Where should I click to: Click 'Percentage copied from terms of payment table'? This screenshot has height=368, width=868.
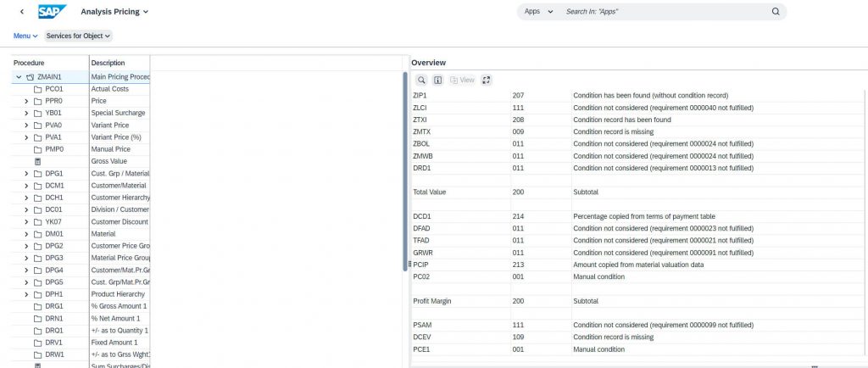click(x=644, y=217)
